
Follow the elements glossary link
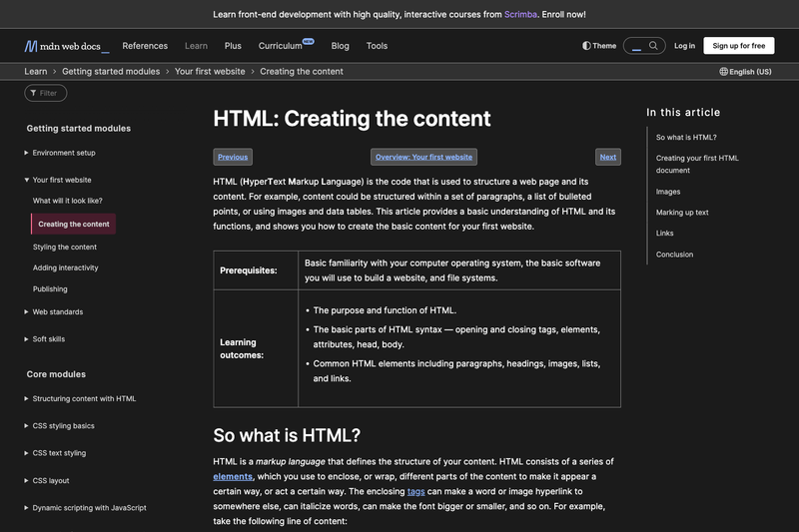click(x=233, y=477)
